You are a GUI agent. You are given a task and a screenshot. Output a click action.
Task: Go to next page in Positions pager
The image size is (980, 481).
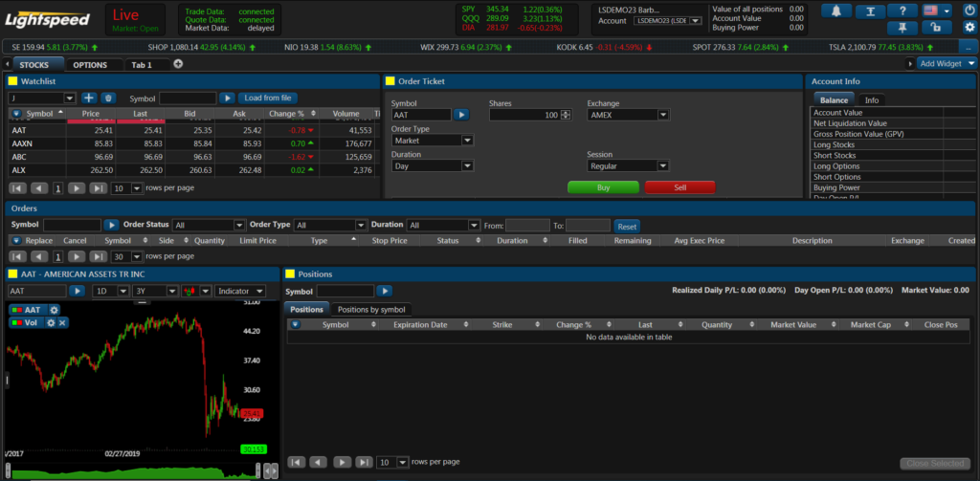coord(343,462)
